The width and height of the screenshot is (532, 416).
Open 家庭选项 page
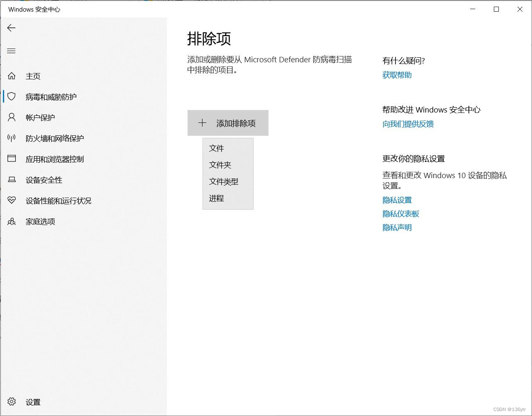[83, 221]
